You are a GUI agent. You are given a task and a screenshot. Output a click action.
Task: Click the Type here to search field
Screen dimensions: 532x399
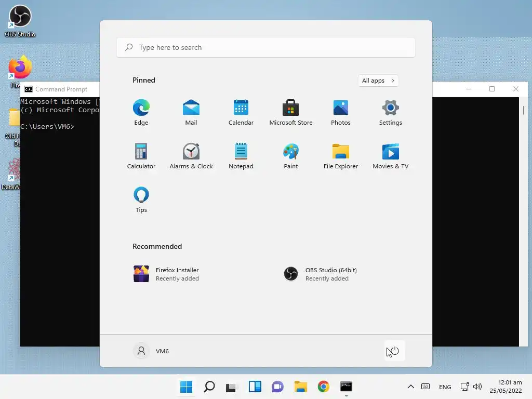(265, 47)
